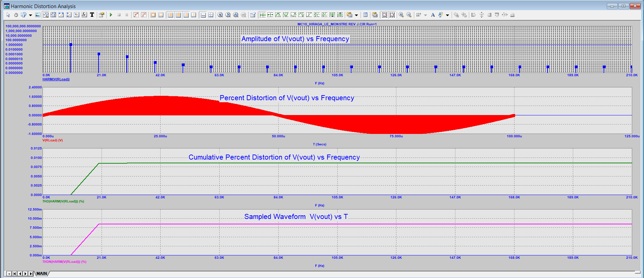Click the fx circle function icon

click(x=236, y=15)
